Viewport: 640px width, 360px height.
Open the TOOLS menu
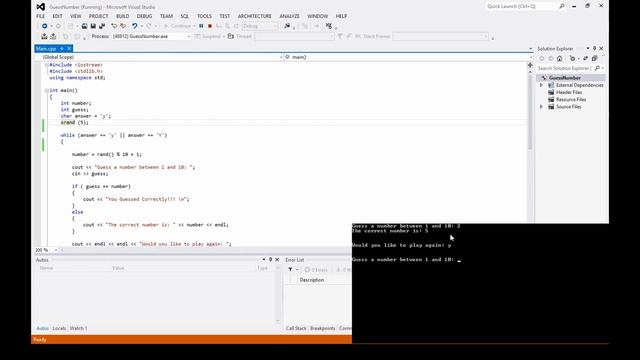click(x=204, y=16)
